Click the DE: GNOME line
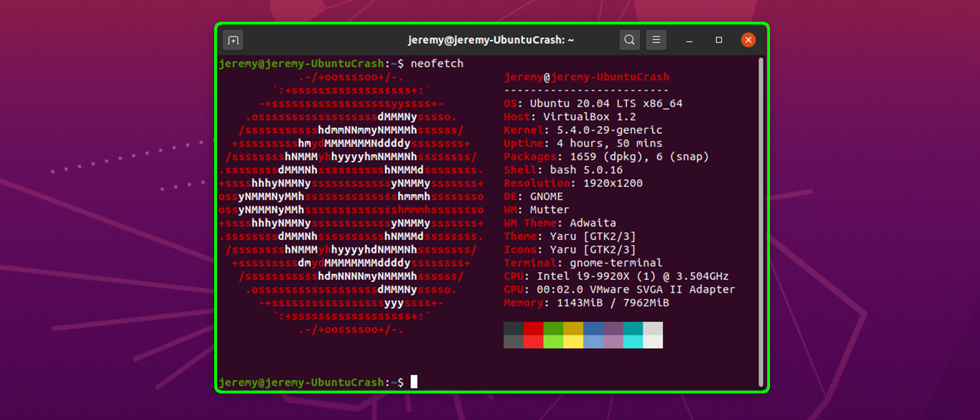 (x=533, y=197)
